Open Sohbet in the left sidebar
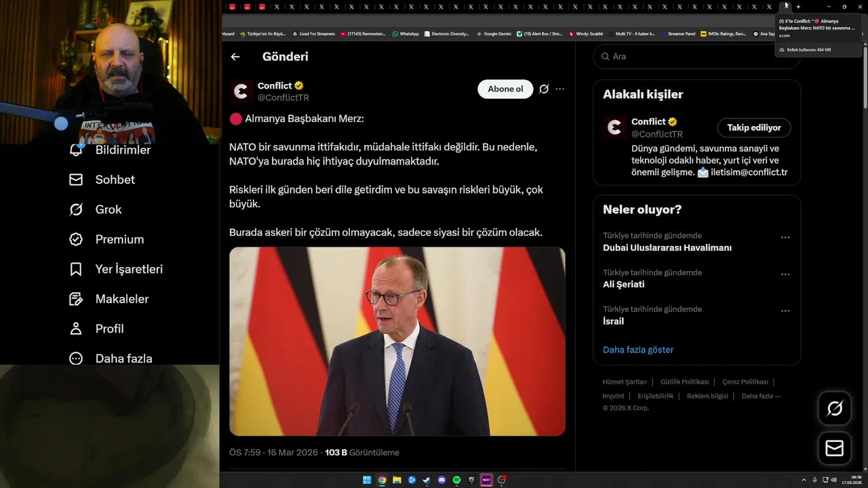 (x=102, y=180)
